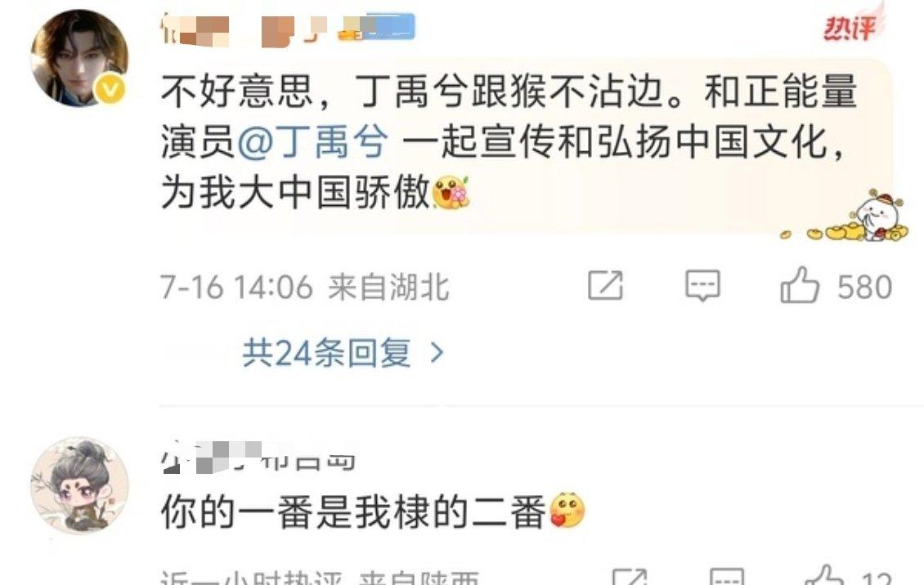This screenshot has height=585, width=924.
Task: Tap the reply bubble icon on first comment
Action: tap(702, 286)
